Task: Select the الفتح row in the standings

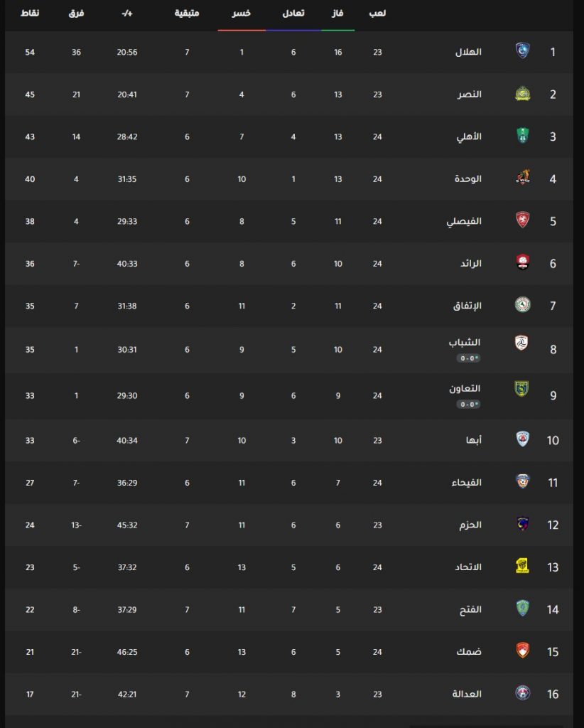Action: 289,609
